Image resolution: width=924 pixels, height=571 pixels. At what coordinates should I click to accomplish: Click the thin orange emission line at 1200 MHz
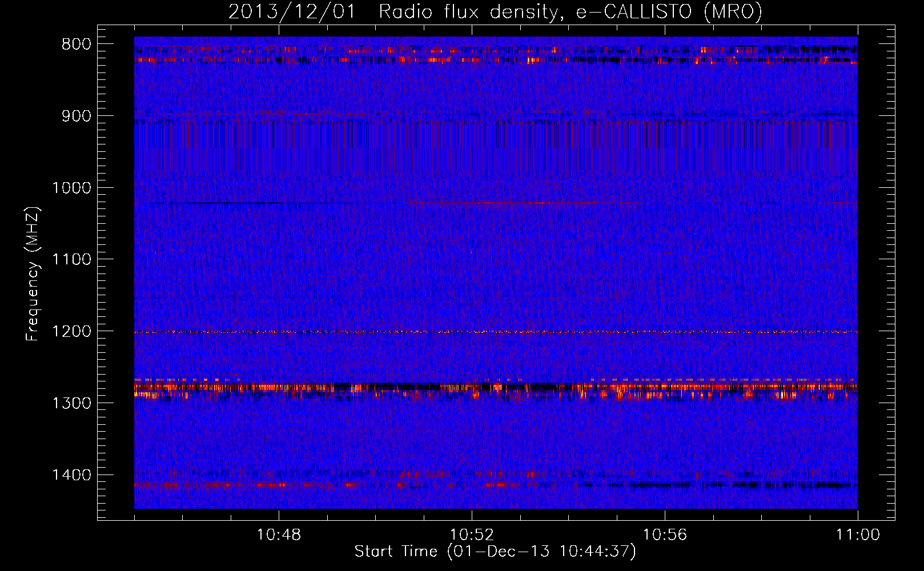tap(496, 332)
